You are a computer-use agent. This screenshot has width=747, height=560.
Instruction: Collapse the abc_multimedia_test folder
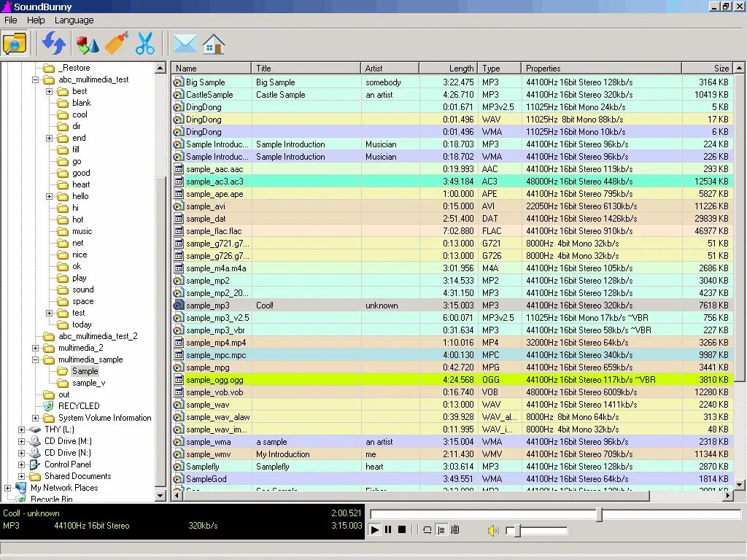(x=35, y=79)
